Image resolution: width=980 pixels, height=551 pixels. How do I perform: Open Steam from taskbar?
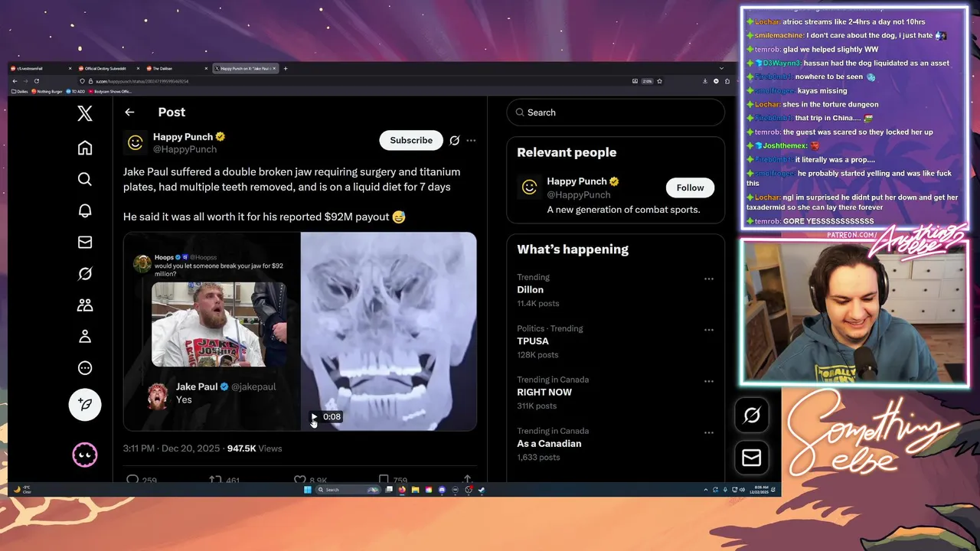[482, 490]
